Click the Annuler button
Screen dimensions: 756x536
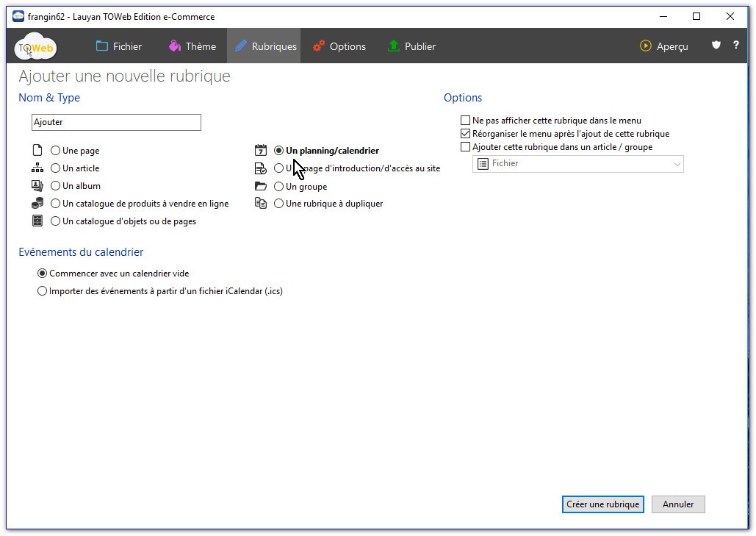pos(677,504)
